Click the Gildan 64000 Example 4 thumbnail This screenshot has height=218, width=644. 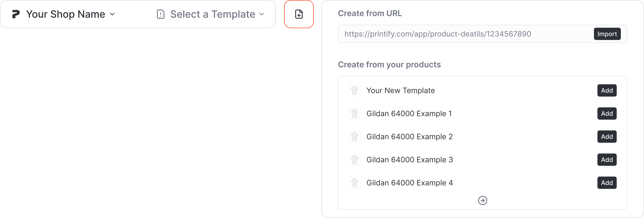pyautogui.click(x=354, y=183)
